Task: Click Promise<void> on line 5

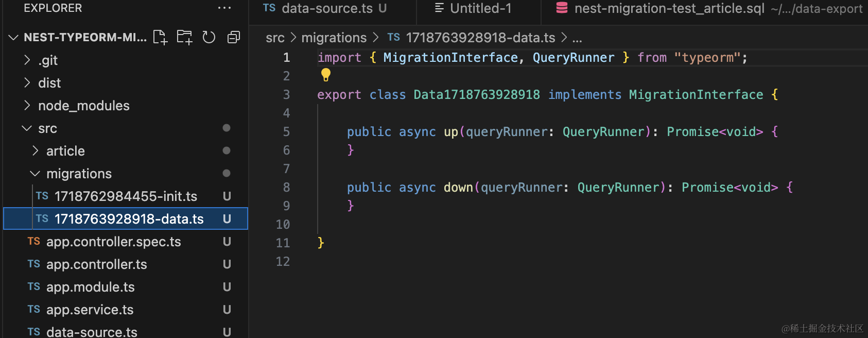Action: [715, 132]
